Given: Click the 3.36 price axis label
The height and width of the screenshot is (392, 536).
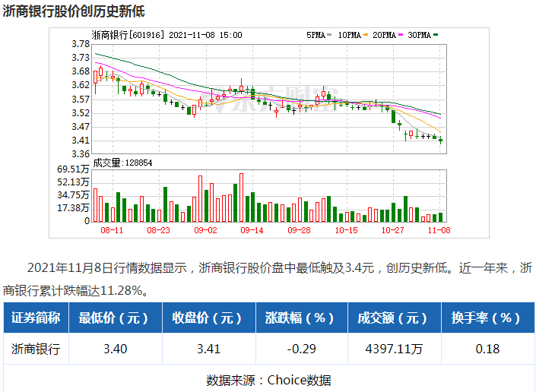Looking at the screenshot, I should click(81, 154).
